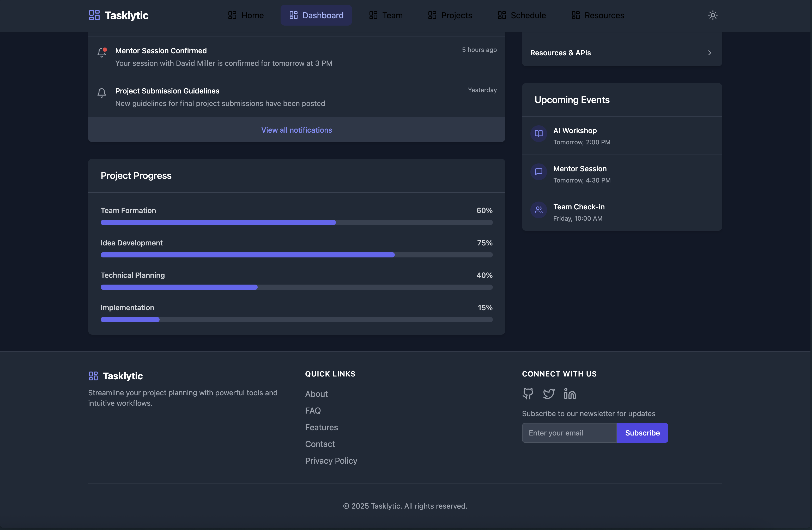Focus the Enter your email field

[569, 433]
